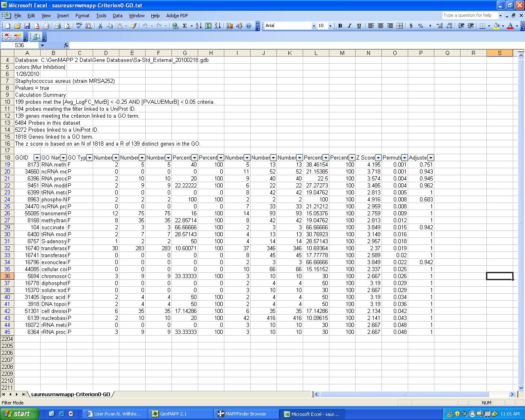Switch to MAPPFinder Browser taskbar button
Viewport: 525px width, 420px height.
pyautogui.click(x=246, y=414)
